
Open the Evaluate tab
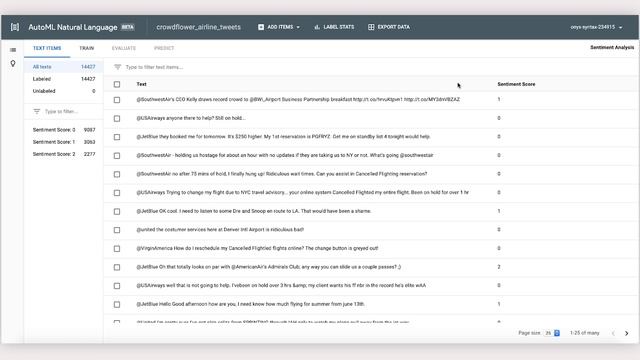click(x=124, y=48)
